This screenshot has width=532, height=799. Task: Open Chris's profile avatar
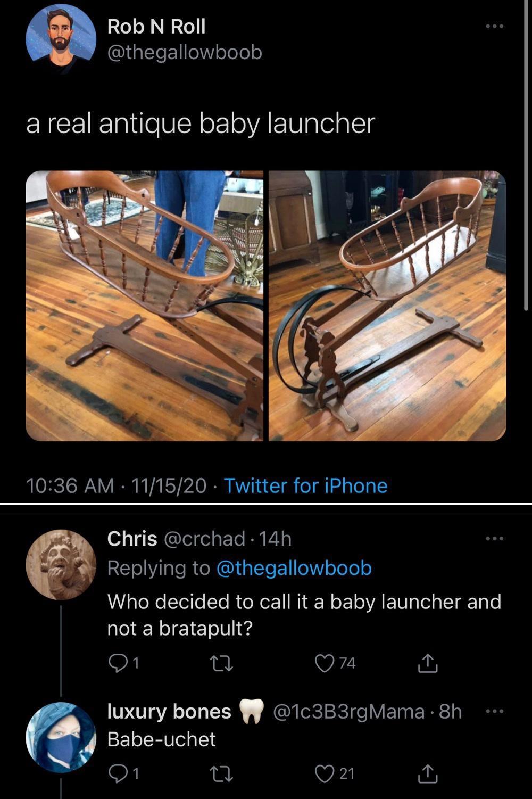coord(61,565)
